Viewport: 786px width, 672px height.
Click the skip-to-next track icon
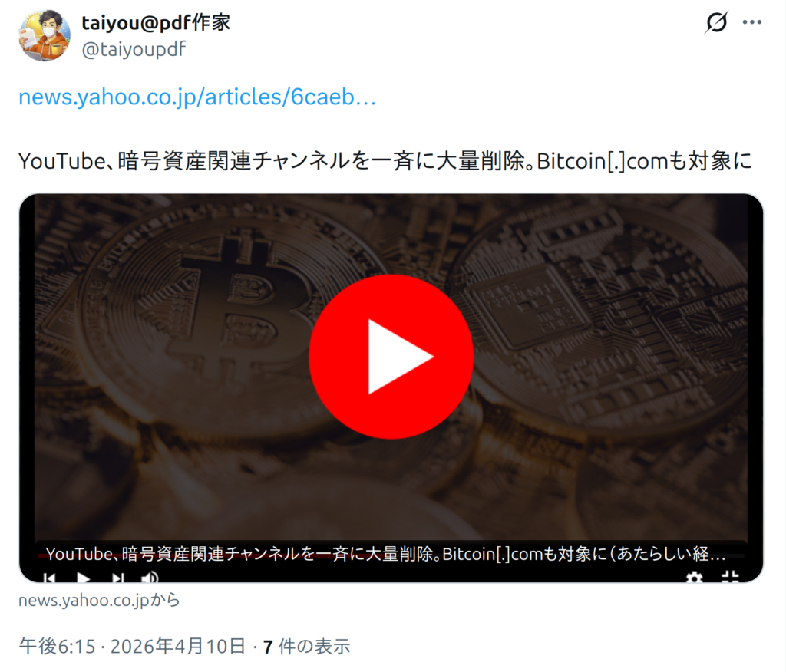click(x=117, y=578)
